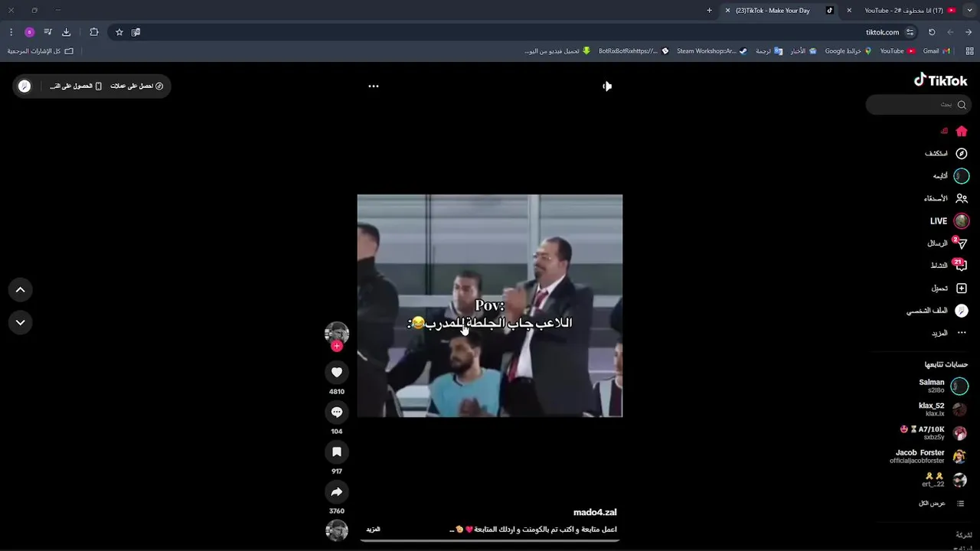This screenshot has width=980, height=551.
Task: Expand the video caption with More
Action: 373,530
